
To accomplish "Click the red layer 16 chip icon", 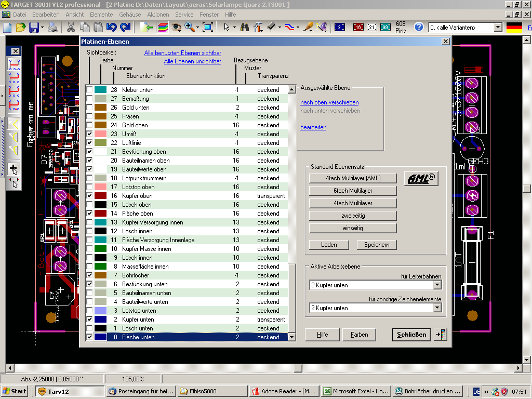I will (x=358, y=27).
